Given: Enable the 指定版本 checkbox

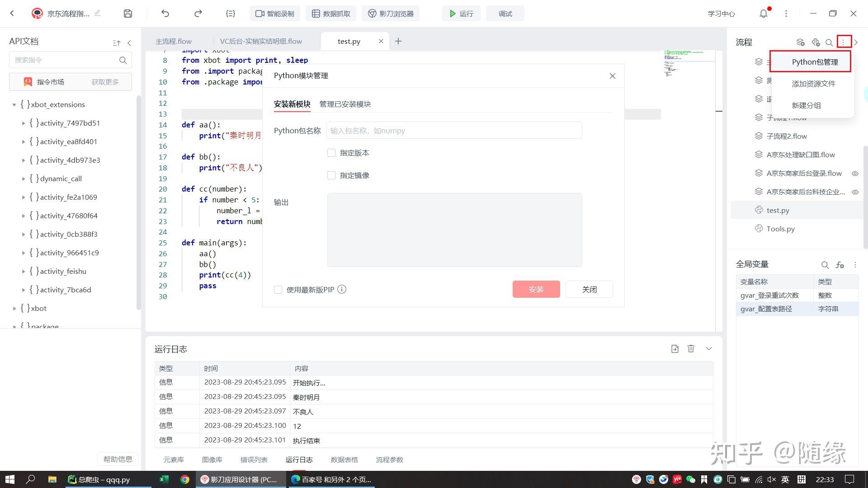Looking at the screenshot, I should tap(331, 153).
